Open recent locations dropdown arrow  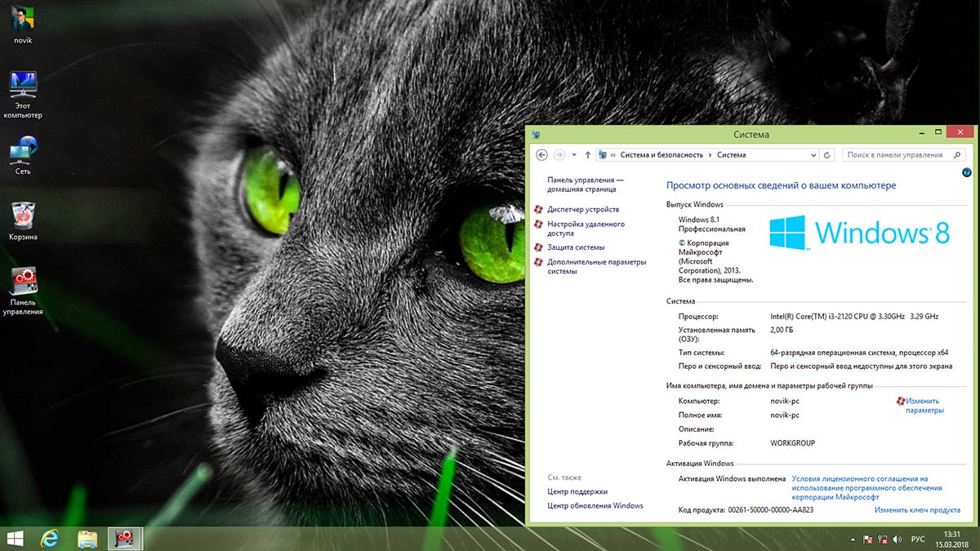(x=574, y=155)
